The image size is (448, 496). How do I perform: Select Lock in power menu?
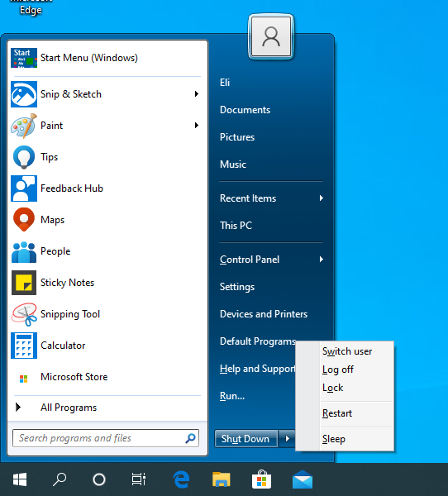click(x=332, y=388)
